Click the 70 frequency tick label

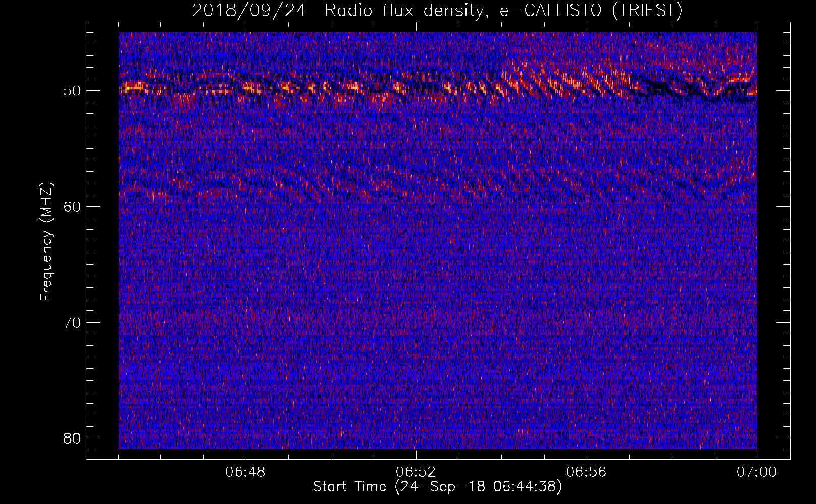click(x=73, y=322)
